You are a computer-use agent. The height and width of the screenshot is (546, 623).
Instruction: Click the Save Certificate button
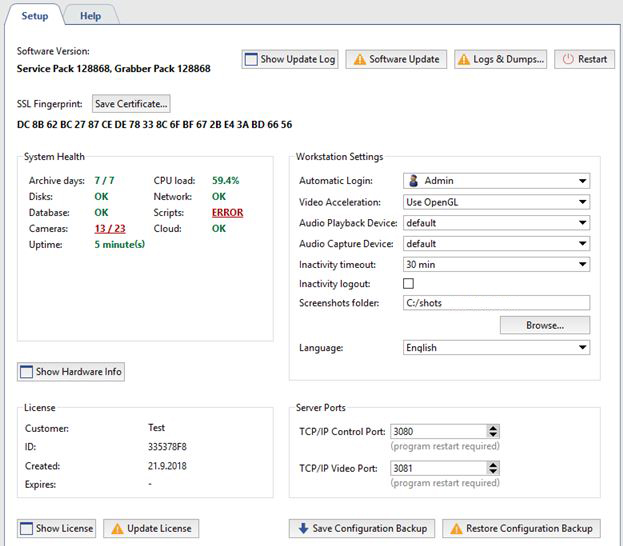pos(131,104)
